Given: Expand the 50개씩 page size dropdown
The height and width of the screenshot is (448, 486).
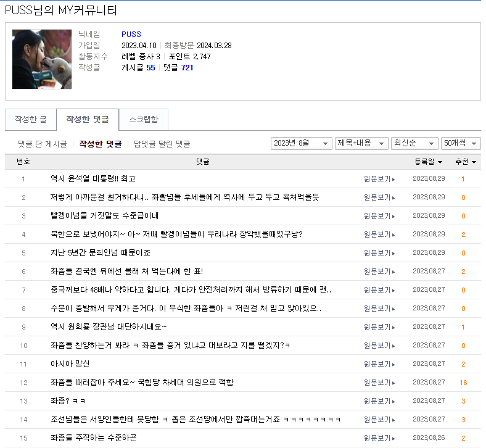Looking at the screenshot, I should point(461,143).
